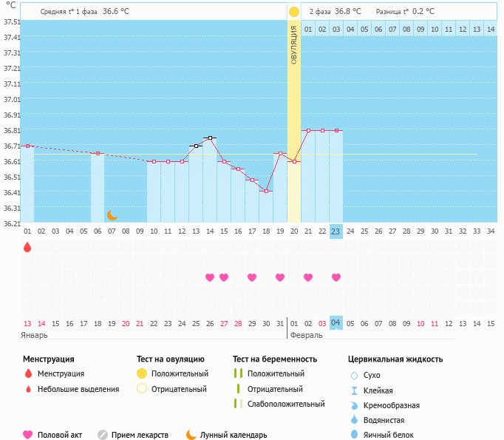Click the heart icon beside Половой акт legend

click(x=28, y=435)
